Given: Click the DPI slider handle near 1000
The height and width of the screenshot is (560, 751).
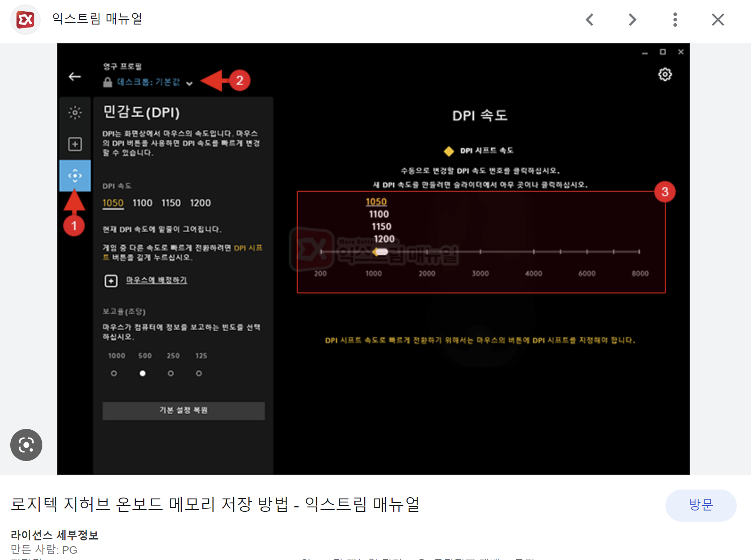Looking at the screenshot, I should click(x=380, y=252).
